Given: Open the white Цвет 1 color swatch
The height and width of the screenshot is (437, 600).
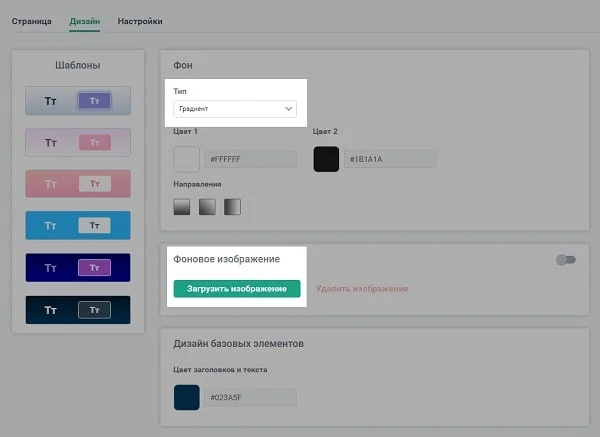Looking at the screenshot, I should [187, 159].
